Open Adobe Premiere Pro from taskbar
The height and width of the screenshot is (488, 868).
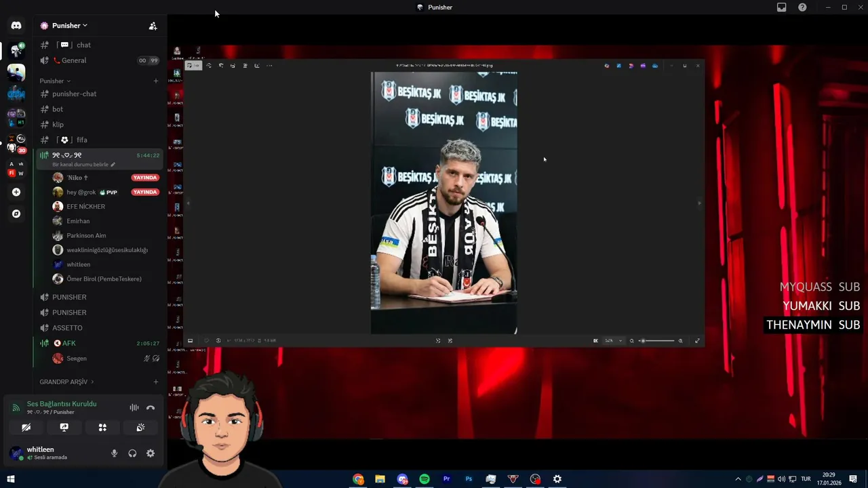(x=446, y=479)
